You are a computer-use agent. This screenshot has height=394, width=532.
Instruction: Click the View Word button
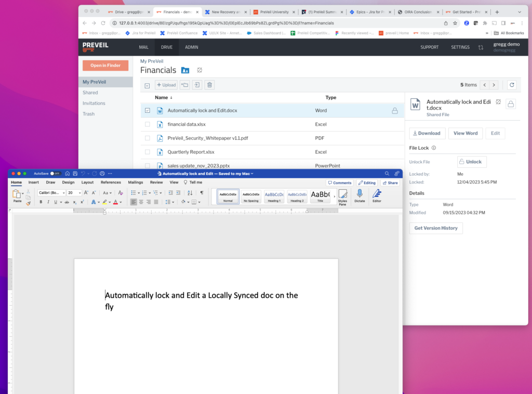pos(465,133)
